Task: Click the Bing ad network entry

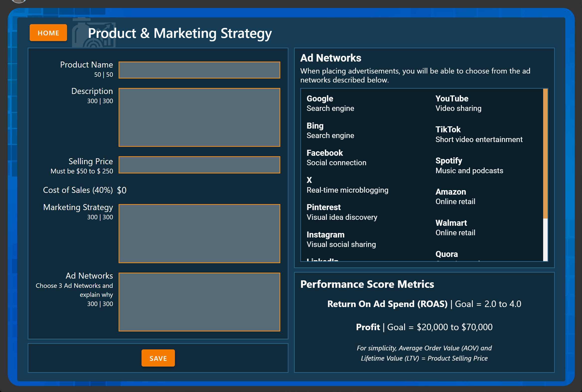Action: point(330,130)
